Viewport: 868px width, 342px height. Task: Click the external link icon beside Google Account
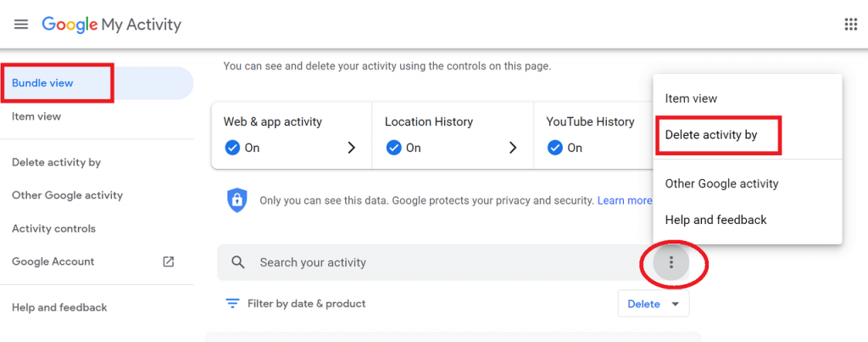click(x=169, y=261)
